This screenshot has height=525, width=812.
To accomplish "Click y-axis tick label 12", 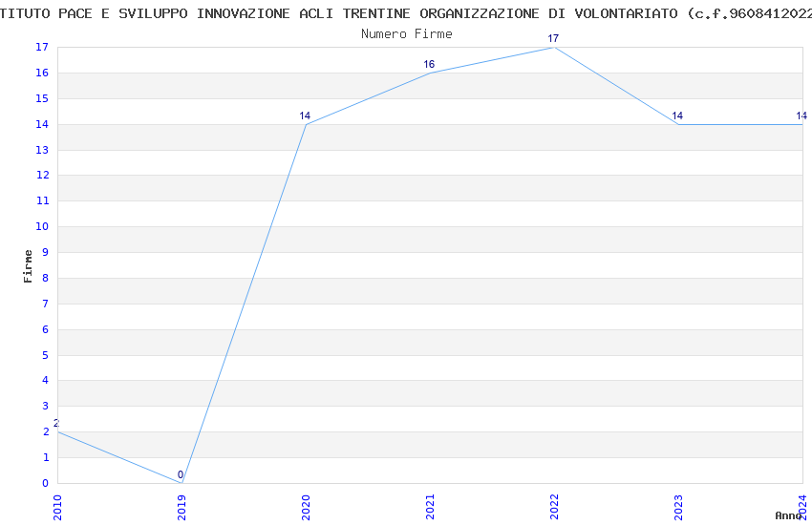I will click(42, 175).
